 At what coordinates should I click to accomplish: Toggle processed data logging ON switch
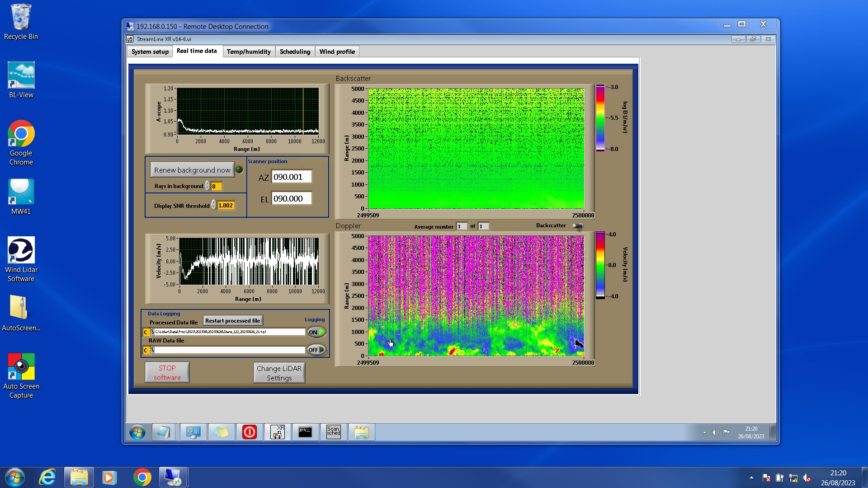pos(316,332)
